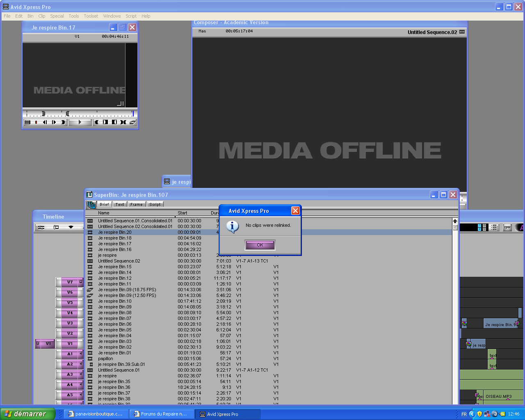
Task: Click the 1394 device toggle in Timeline
Action: tap(507, 227)
